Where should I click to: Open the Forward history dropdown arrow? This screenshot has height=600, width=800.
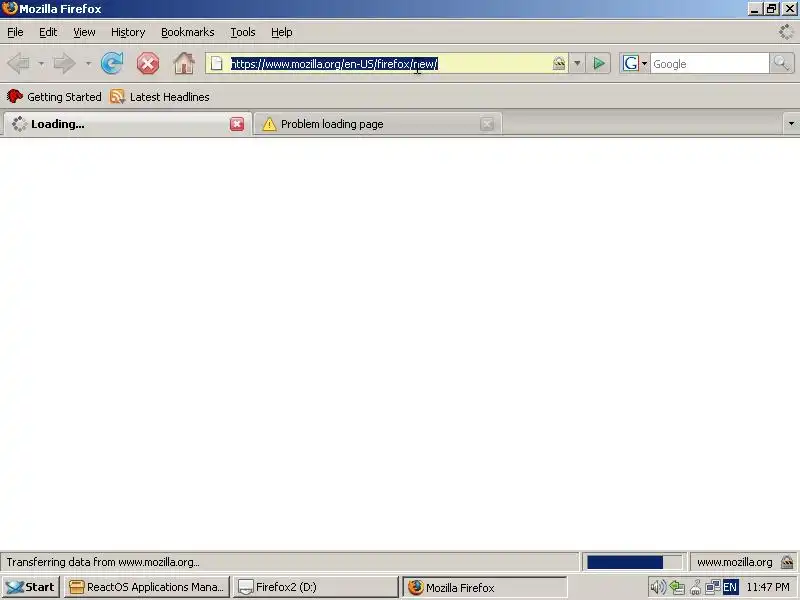(88, 64)
